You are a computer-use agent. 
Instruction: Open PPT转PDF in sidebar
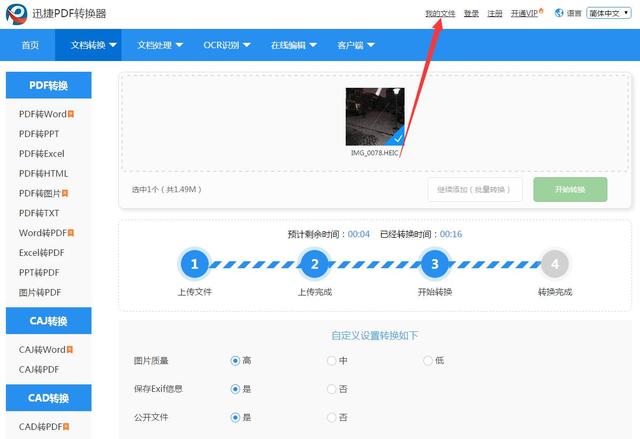pyautogui.click(x=39, y=273)
